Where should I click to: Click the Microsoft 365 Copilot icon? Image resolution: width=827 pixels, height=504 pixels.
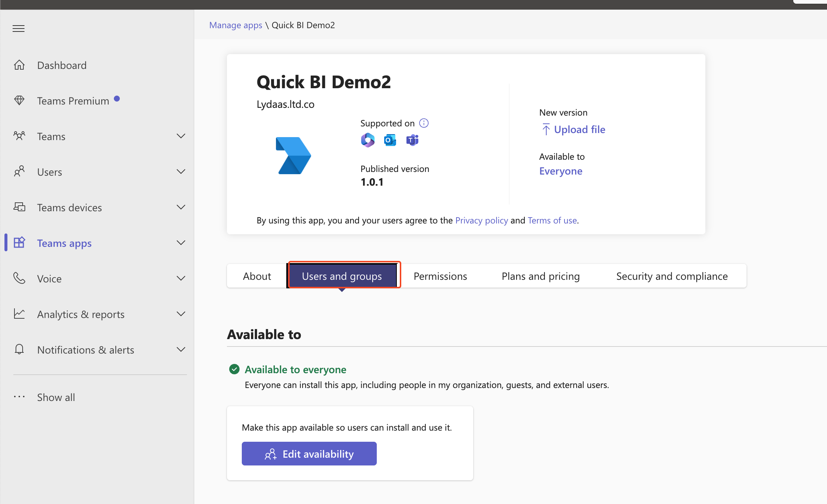(368, 140)
